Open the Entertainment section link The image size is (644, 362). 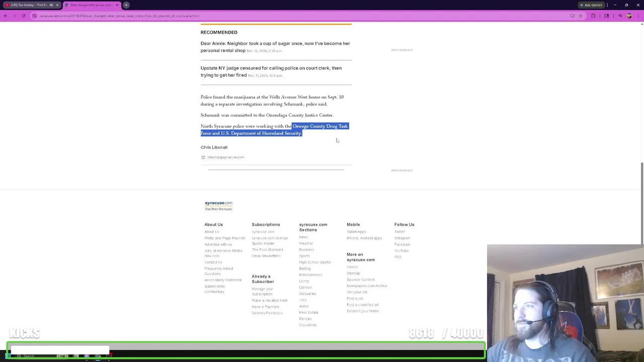[x=310, y=275]
